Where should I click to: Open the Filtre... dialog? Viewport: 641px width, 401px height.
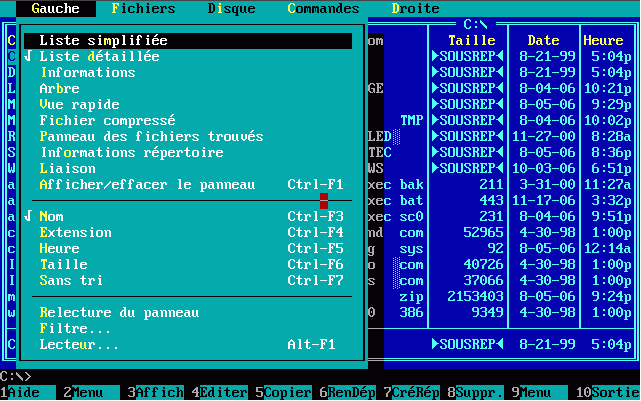pyautogui.click(x=188, y=329)
